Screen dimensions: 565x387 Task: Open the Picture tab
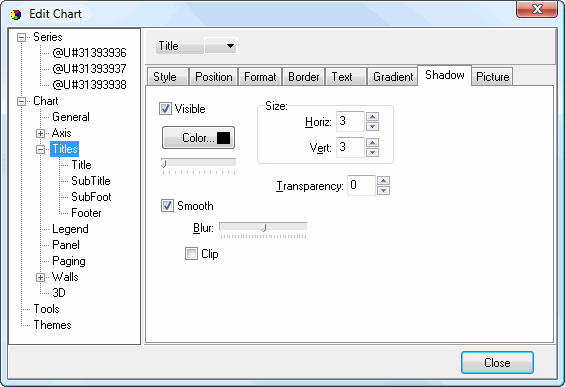(492, 77)
